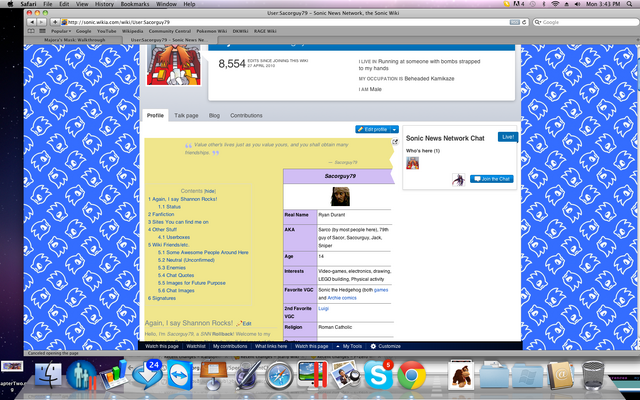
Task: Expand the Edit profile dropdown arrow
Action: click(x=394, y=129)
